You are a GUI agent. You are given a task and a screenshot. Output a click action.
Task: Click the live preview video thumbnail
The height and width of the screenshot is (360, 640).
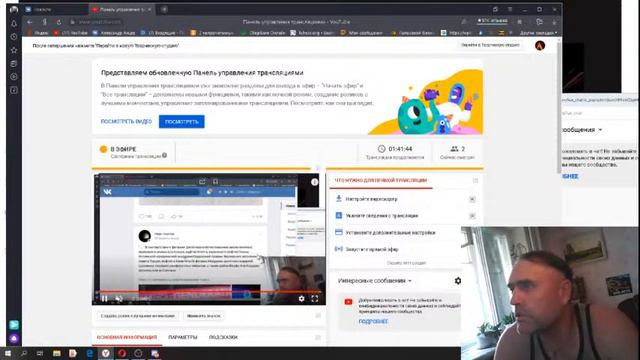click(x=209, y=239)
